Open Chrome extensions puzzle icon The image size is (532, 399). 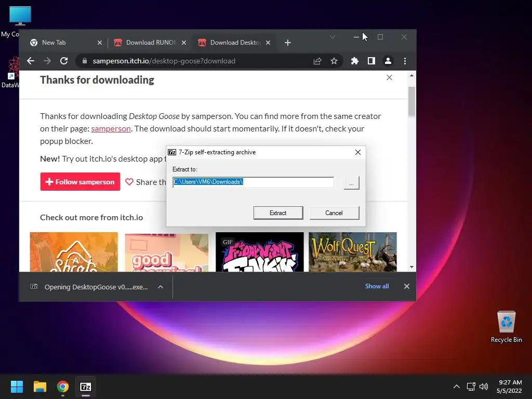354,61
